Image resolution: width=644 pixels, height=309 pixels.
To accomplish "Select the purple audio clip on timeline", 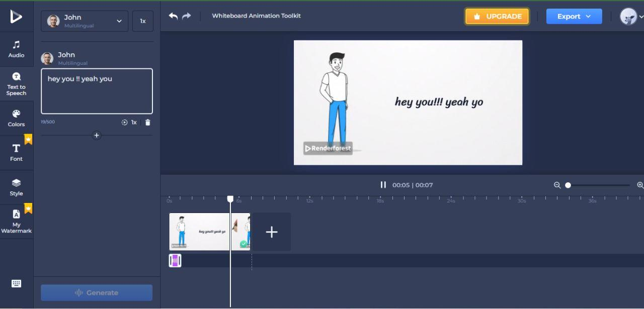I will 175,260.
